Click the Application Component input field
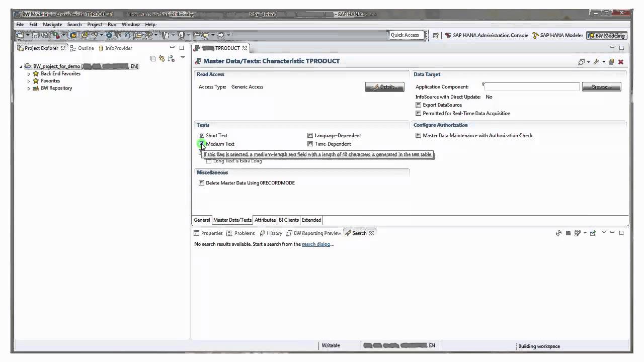This screenshot has height=362, width=644. point(532,87)
